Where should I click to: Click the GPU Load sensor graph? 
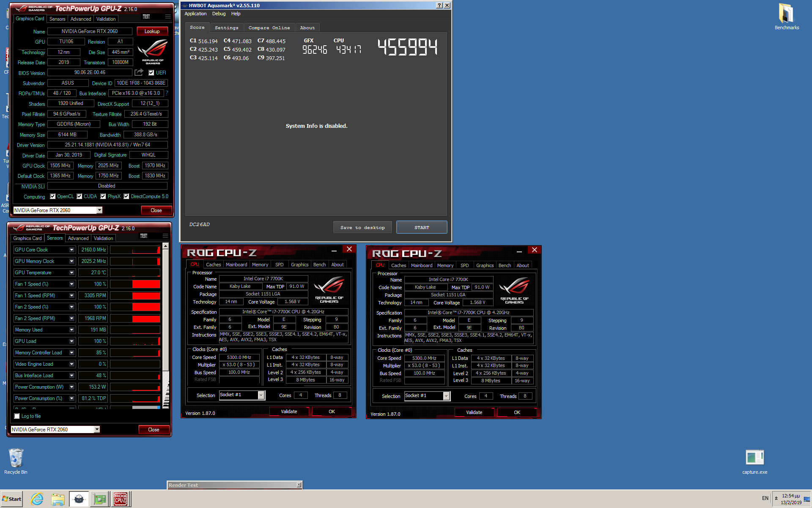point(135,341)
